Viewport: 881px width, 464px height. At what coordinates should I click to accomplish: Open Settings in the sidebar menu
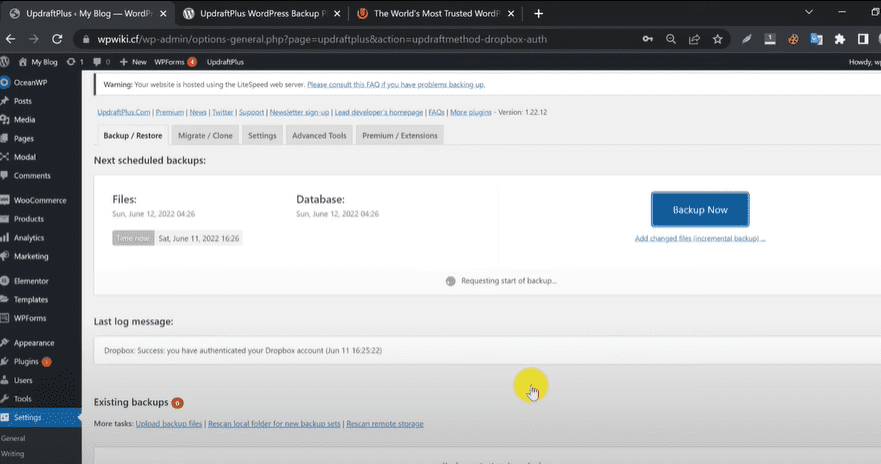[40, 417]
